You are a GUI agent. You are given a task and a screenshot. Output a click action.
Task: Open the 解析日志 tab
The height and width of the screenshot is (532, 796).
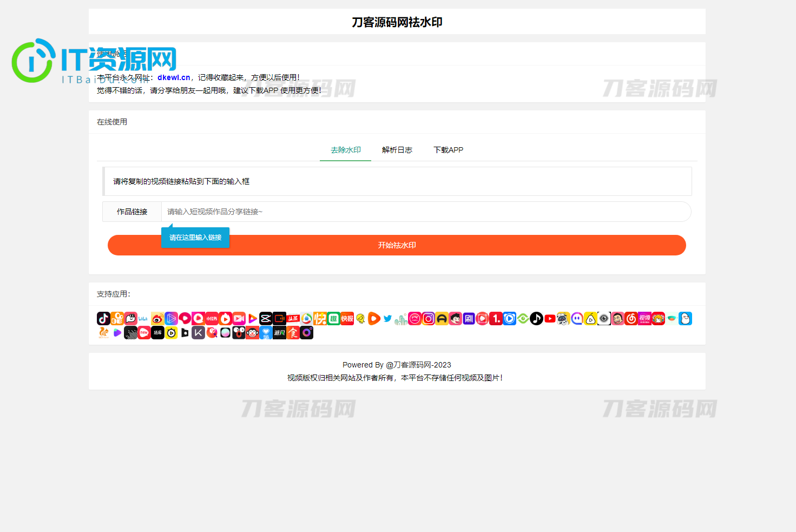[397, 150]
